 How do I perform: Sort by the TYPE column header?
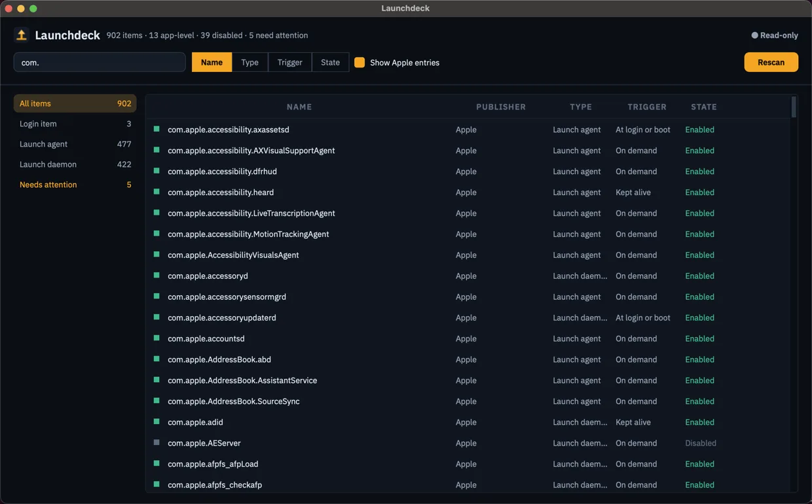click(x=581, y=107)
